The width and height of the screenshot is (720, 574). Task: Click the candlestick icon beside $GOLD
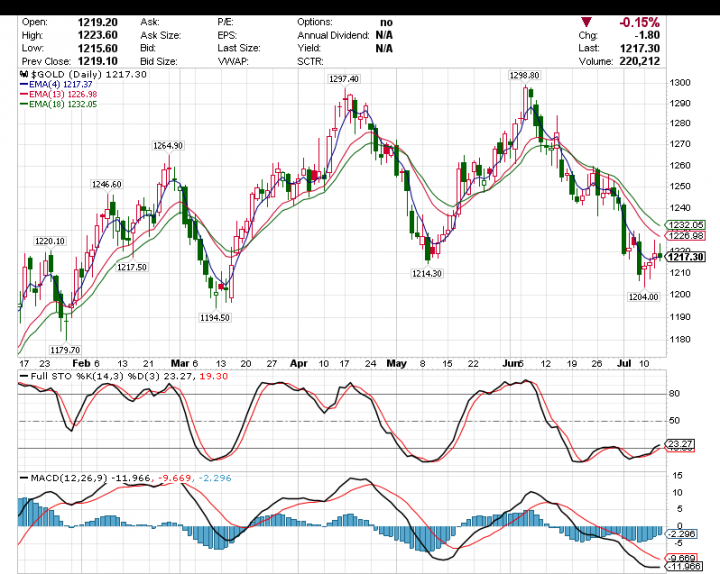click(22, 74)
